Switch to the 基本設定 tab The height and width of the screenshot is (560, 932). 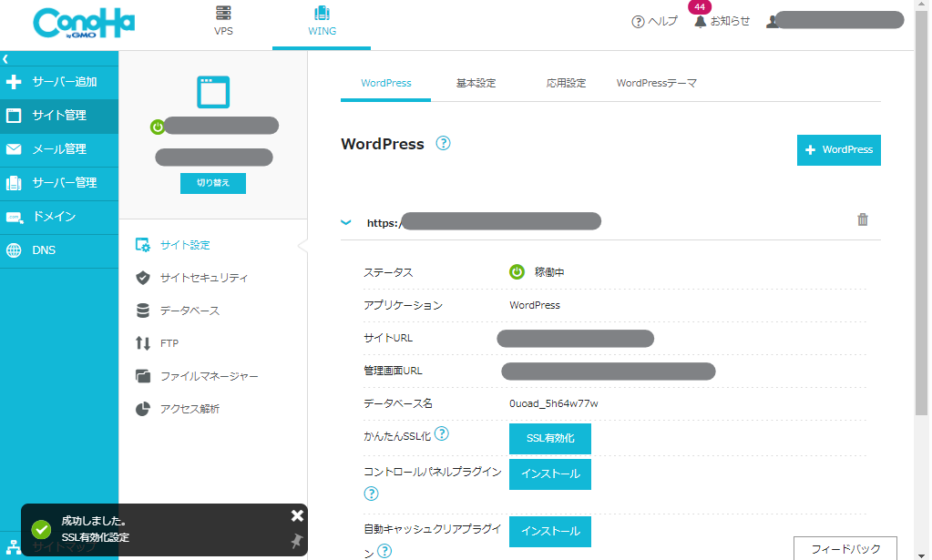click(x=476, y=83)
